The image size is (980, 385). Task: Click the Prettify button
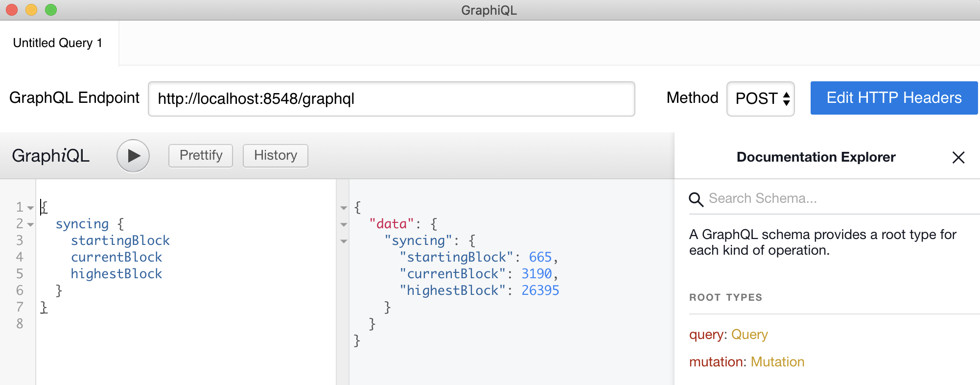201,156
